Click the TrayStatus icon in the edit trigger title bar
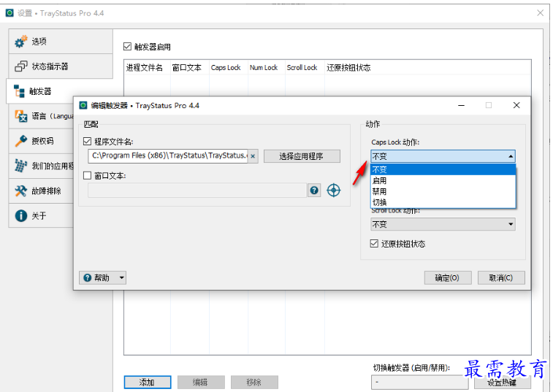Viewport: 553px width, 392px height. point(83,105)
